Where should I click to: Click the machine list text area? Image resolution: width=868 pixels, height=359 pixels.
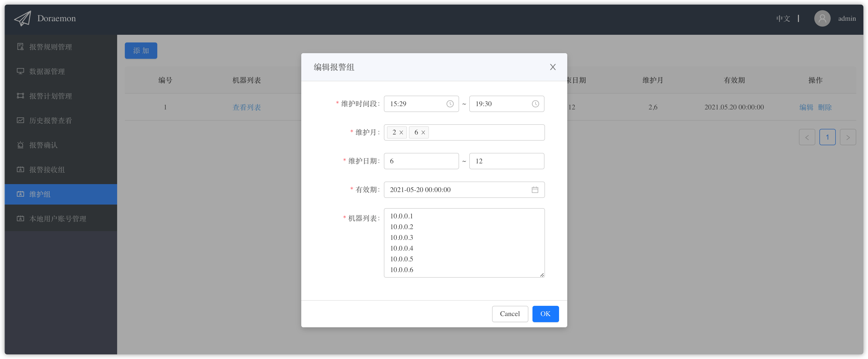click(464, 242)
